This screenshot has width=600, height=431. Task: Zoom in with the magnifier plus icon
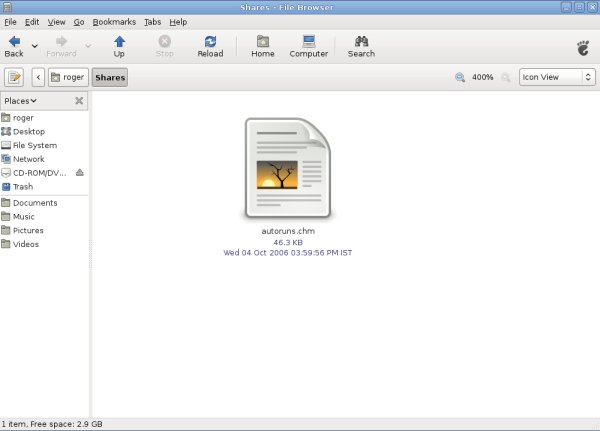click(x=505, y=77)
